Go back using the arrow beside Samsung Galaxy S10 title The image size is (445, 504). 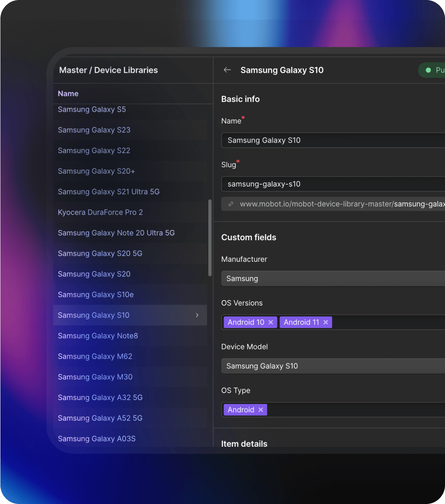[x=227, y=70]
